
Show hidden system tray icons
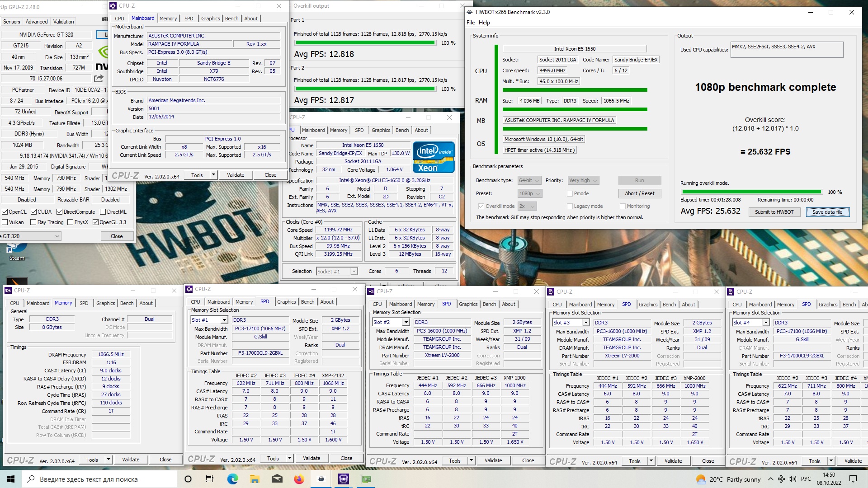(770, 479)
